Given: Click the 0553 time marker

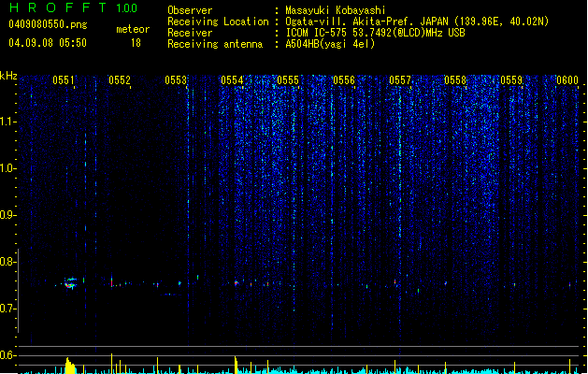Looking at the screenshot, I should pyautogui.click(x=176, y=80).
